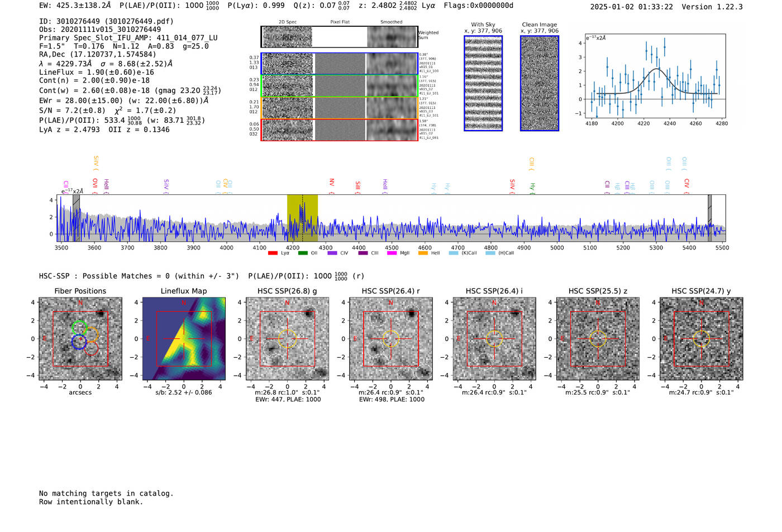Screen dimensions: 782x532
Task: Click the LineFlux = 1.90 value
Action: coord(97,72)
